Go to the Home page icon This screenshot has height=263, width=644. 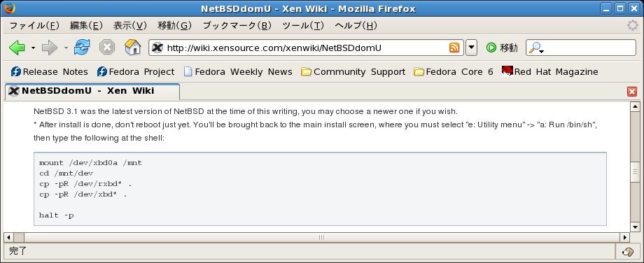[133, 47]
